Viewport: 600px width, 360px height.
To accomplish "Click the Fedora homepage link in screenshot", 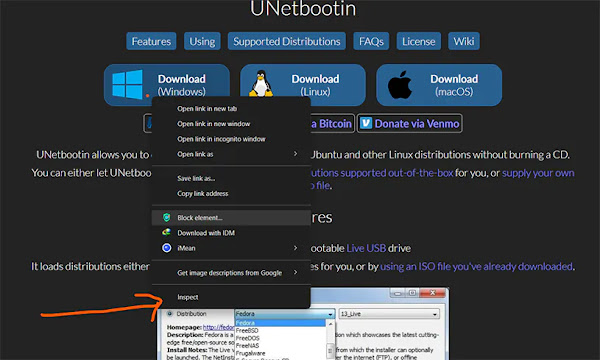I will (x=218, y=327).
